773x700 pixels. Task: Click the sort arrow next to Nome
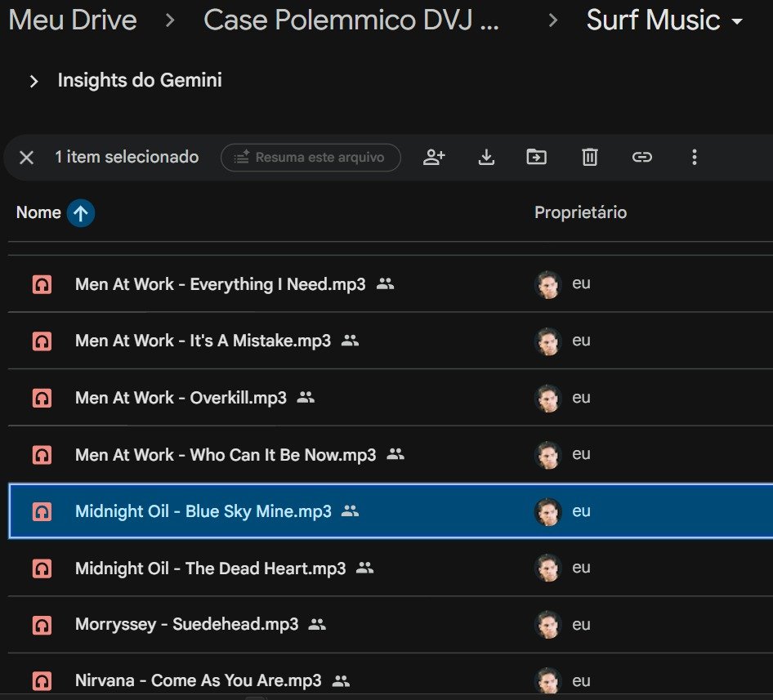click(79, 212)
